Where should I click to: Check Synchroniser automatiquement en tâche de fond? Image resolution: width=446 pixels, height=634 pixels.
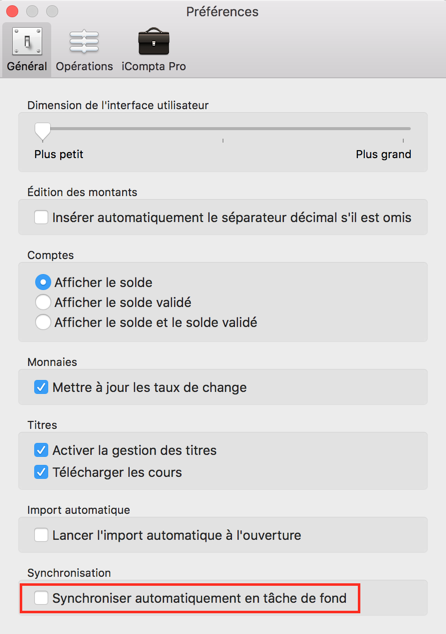[x=41, y=598]
